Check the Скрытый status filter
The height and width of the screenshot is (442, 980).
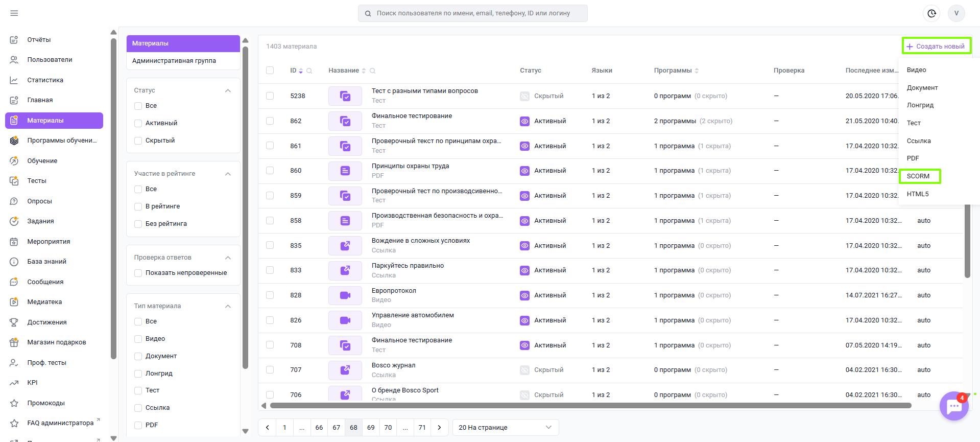[138, 141]
